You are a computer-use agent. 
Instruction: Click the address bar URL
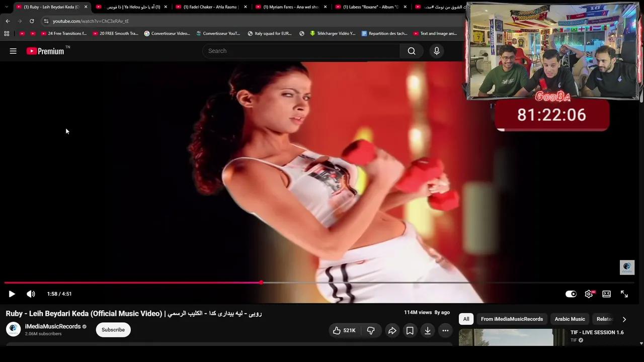[x=91, y=21]
